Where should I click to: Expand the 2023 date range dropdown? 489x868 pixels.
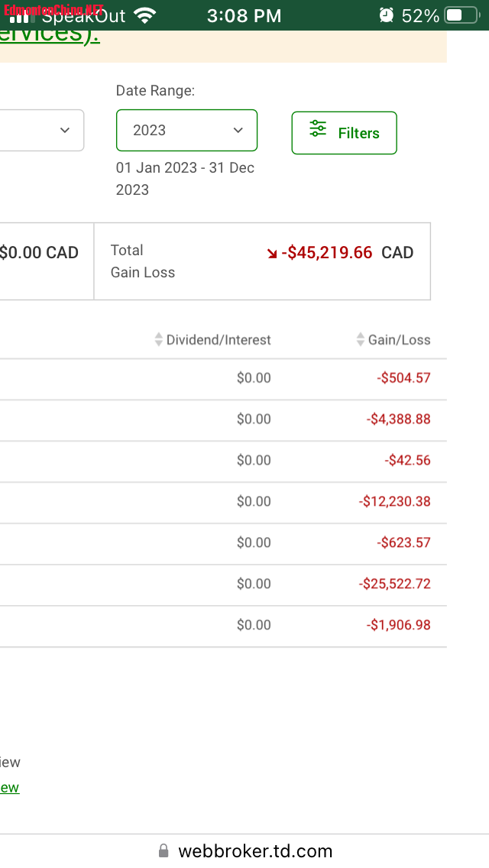click(186, 130)
